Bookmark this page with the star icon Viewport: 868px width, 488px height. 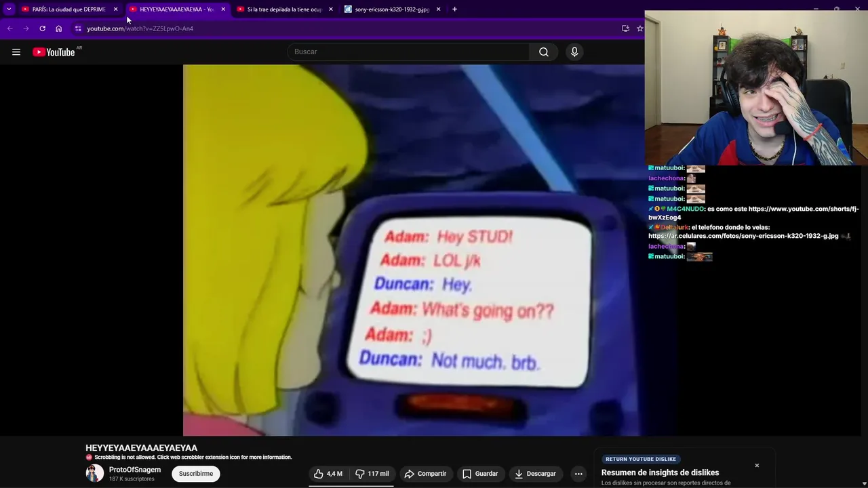pyautogui.click(x=639, y=28)
